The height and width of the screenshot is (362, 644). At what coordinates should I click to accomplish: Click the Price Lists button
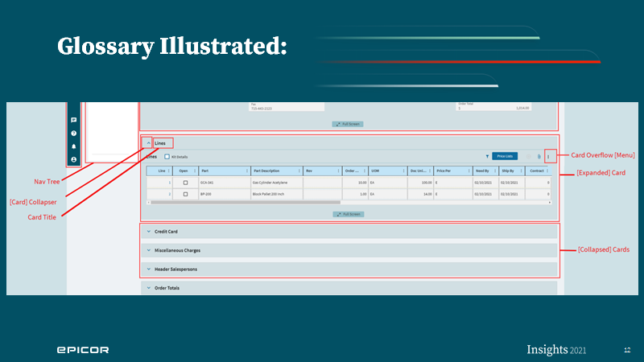click(505, 156)
